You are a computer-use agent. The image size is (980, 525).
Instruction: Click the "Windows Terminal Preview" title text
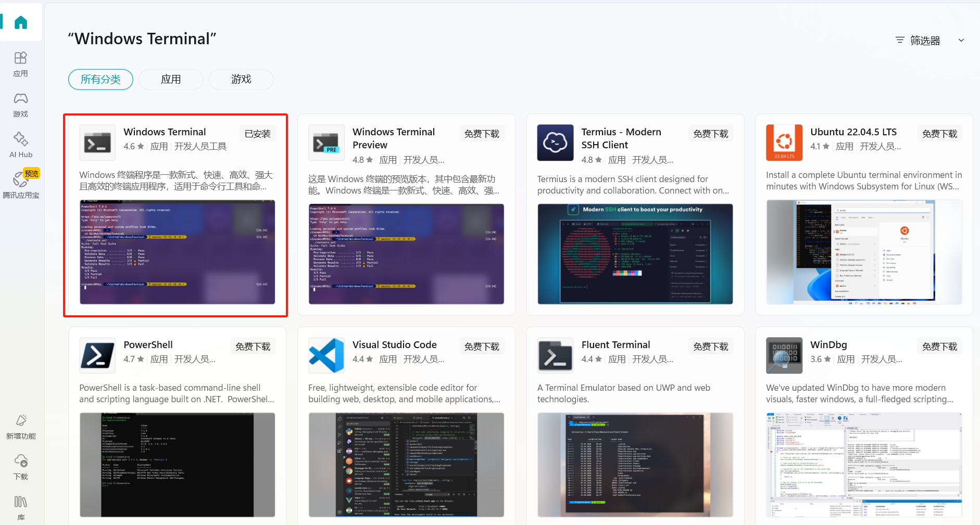click(394, 138)
